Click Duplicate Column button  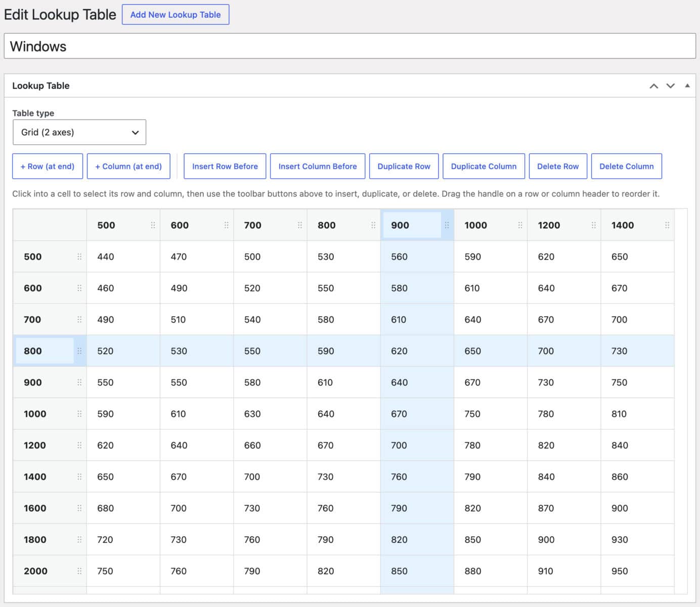point(484,166)
